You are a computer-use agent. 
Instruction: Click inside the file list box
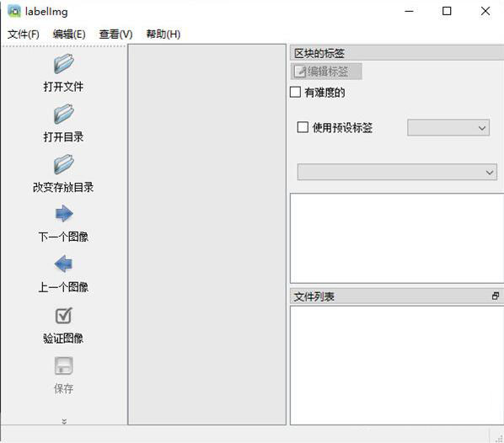point(397,366)
